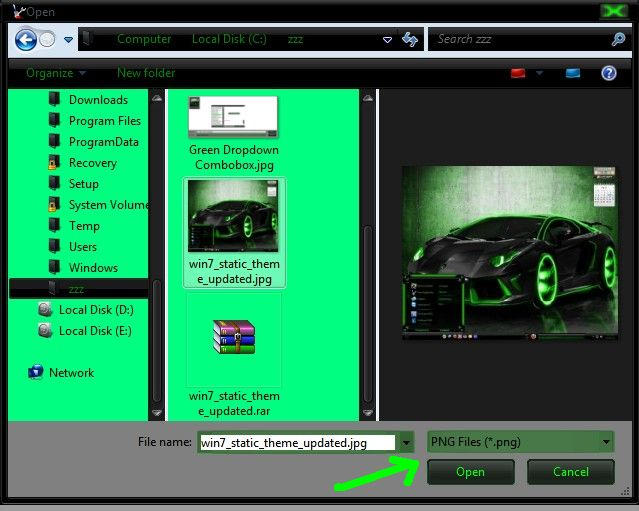Close the Open dialog with X
This screenshot has width=639, height=511.
[614, 11]
